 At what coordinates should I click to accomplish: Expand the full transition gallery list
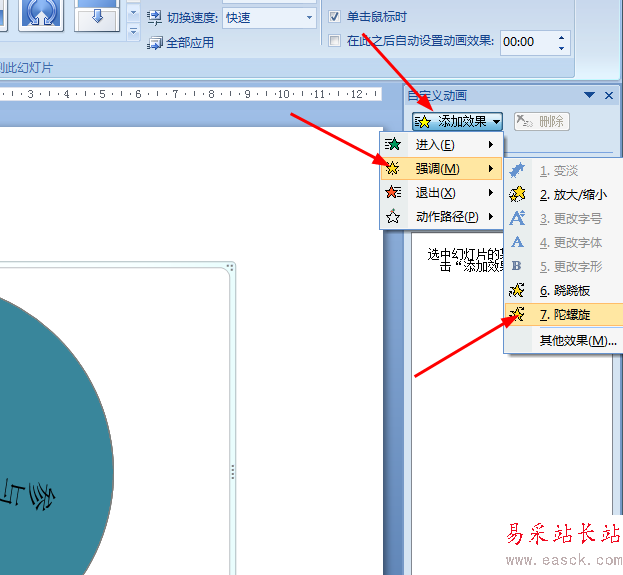[134, 31]
